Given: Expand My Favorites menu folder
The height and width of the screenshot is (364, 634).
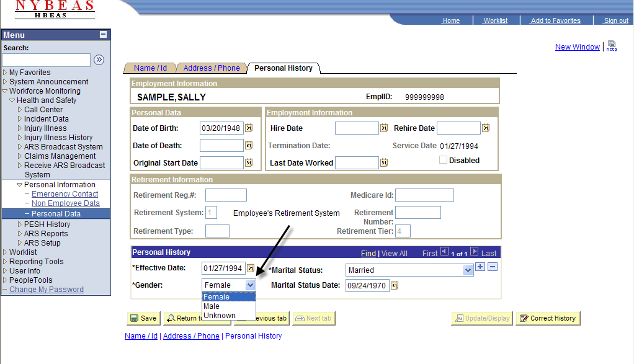Looking at the screenshot, I should (x=5, y=73).
